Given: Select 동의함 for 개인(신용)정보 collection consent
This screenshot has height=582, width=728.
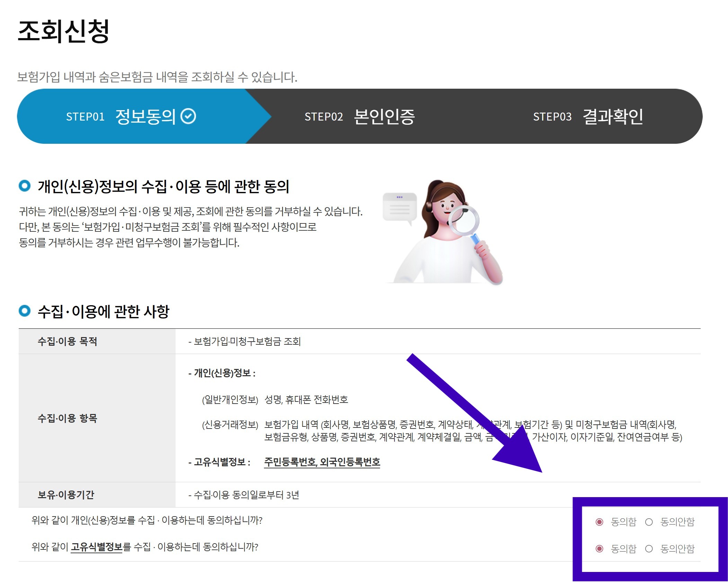Looking at the screenshot, I should (x=600, y=522).
